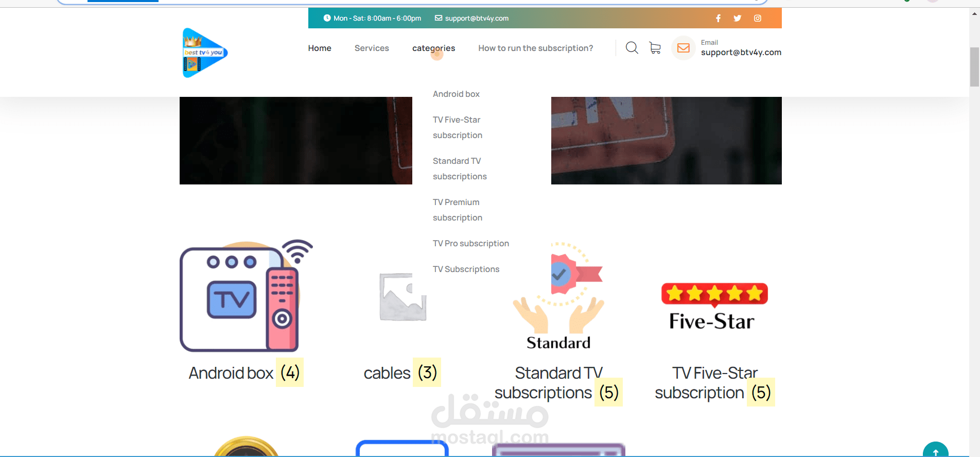Click the header support@btv4y.com email address

pyautogui.click(x=741, y=52)
